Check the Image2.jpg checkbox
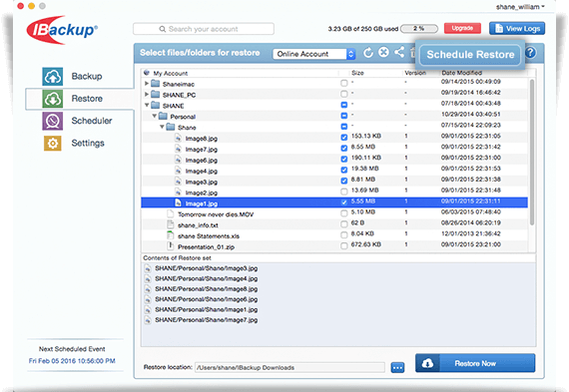Viewport: 569px width, 392px height. [344, 192]
